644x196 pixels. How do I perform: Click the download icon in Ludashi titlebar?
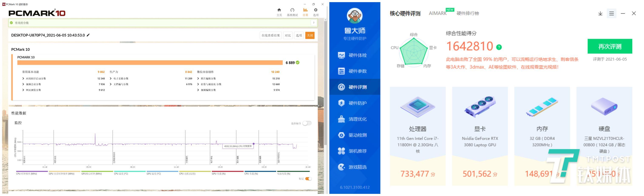click(x=600, y=14)
